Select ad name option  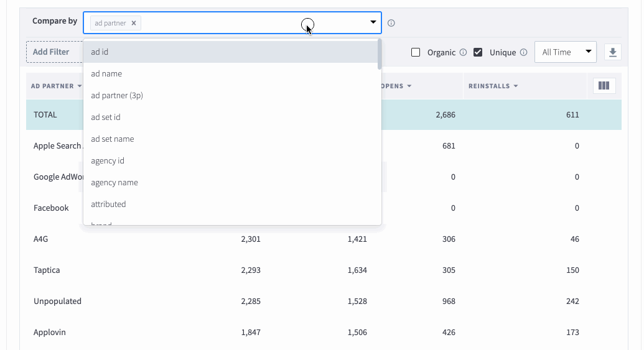coord(230,73)
